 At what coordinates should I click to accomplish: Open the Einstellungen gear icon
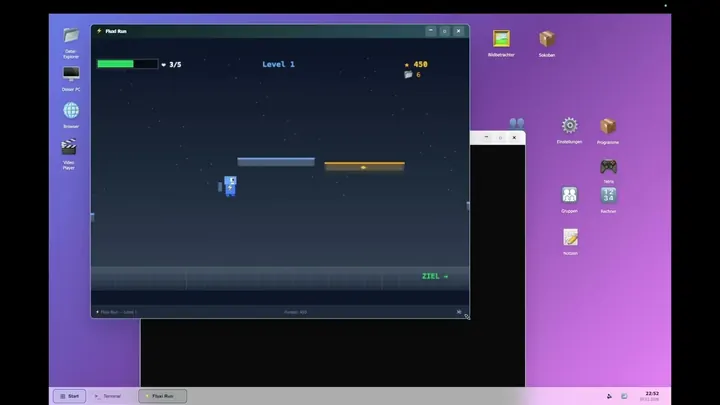(x=569, y=130)
